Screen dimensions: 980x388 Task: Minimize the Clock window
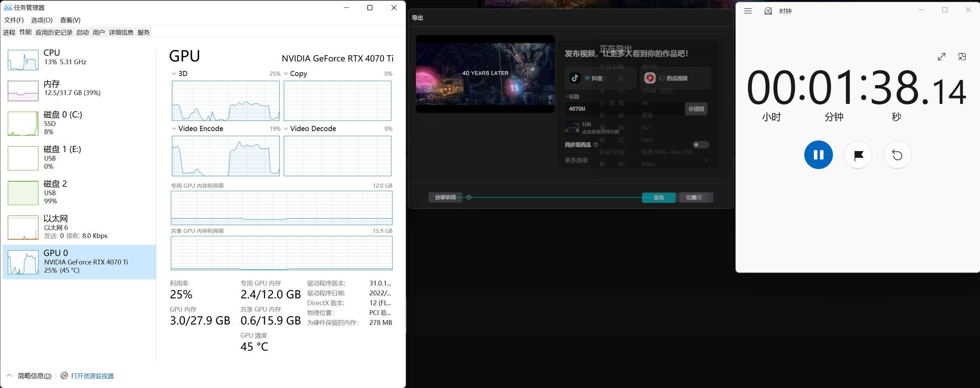click(x=922, y=10)
